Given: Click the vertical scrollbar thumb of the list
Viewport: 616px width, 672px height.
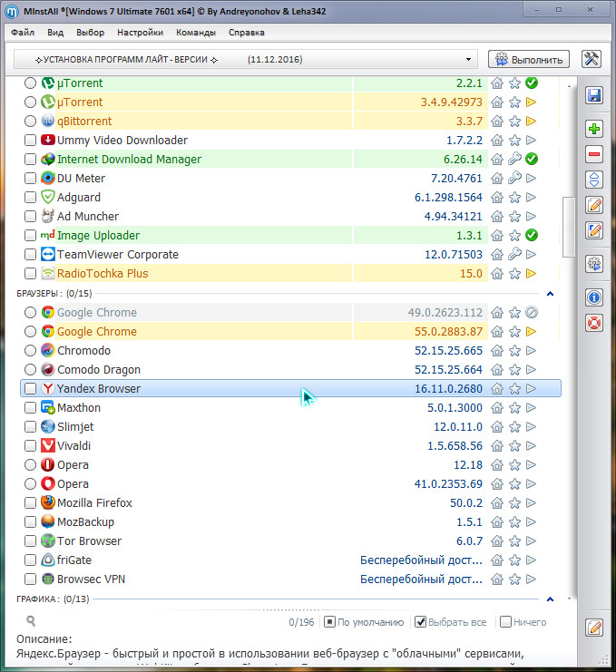Looking at the screenshot, I should coord(569,227).
